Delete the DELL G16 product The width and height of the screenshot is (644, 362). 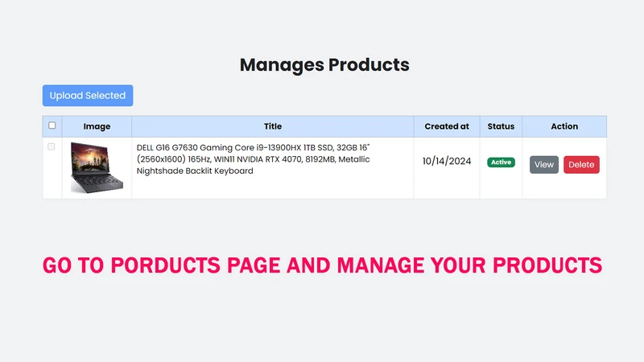pos(581,165)
